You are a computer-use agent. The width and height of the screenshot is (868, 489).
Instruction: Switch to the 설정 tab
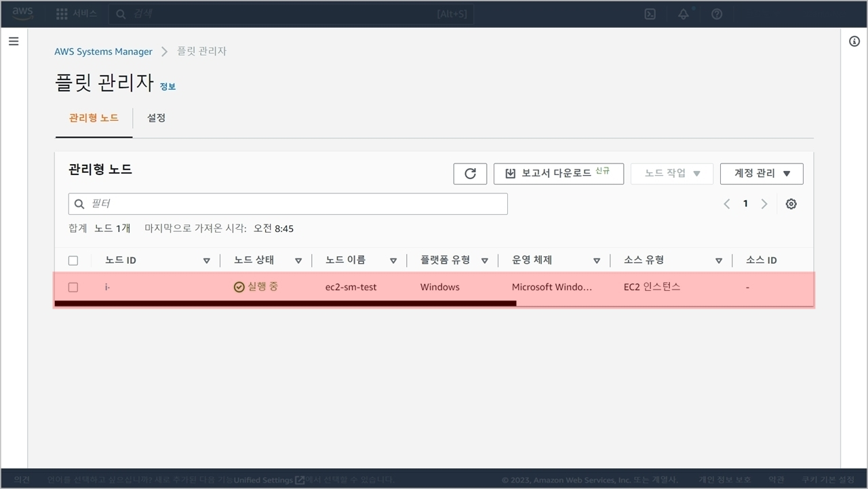tap(156, 118)
